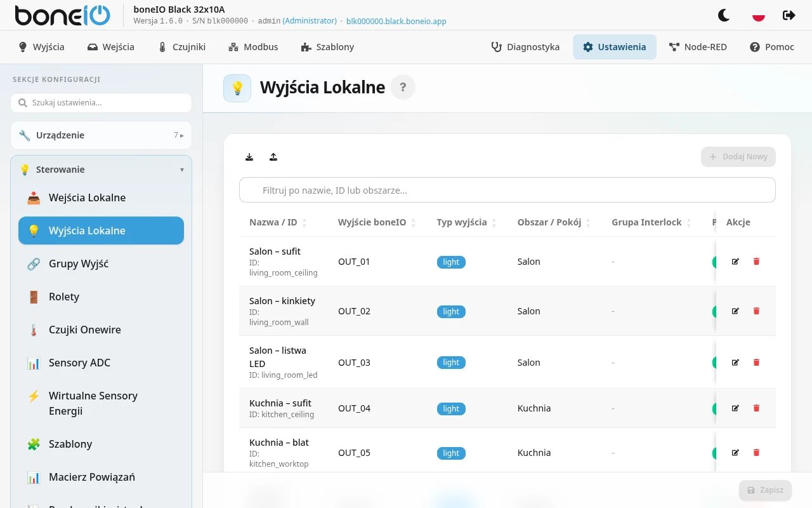
Task: Switch language with Polish flag icon
Action: point(758,15)
